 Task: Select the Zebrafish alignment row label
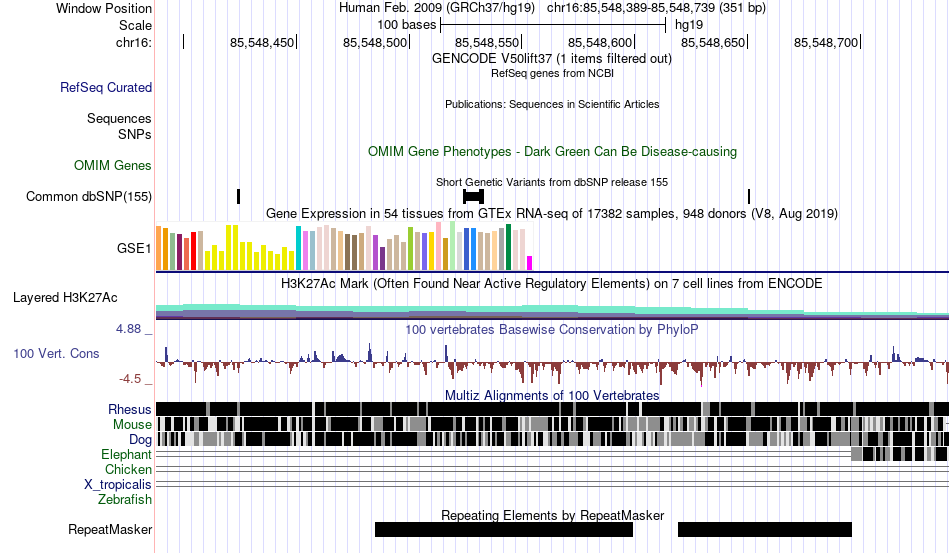point(125,500)
